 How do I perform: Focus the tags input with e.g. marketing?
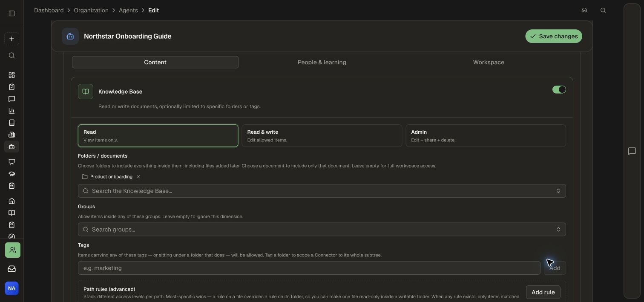coord(309,268)
